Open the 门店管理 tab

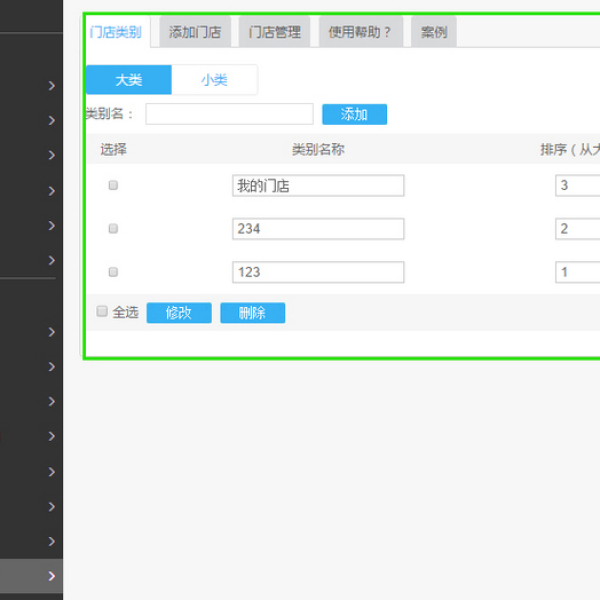[274, 32]
